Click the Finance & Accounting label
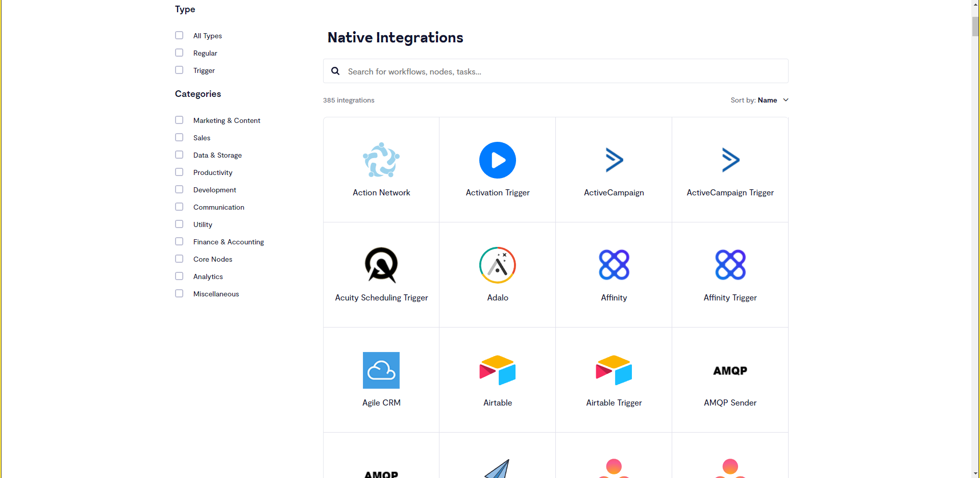The width and height of the screenshot is (980, 478). point(229,242)
